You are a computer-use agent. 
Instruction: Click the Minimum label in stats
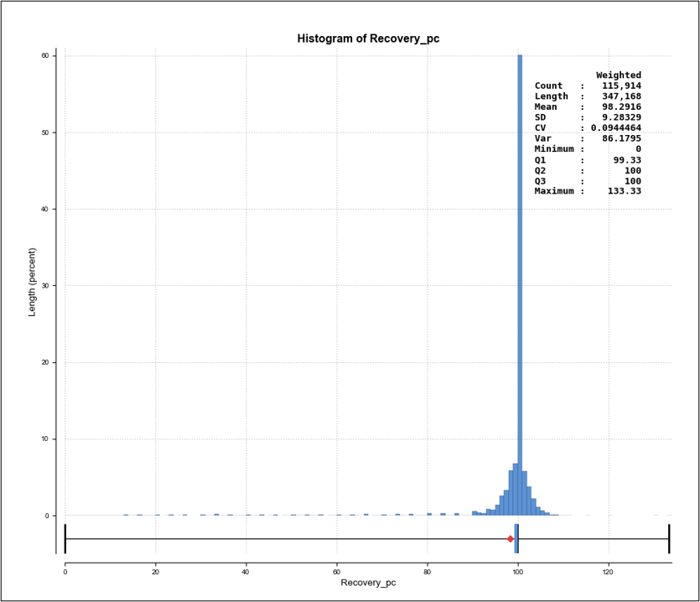554,149
